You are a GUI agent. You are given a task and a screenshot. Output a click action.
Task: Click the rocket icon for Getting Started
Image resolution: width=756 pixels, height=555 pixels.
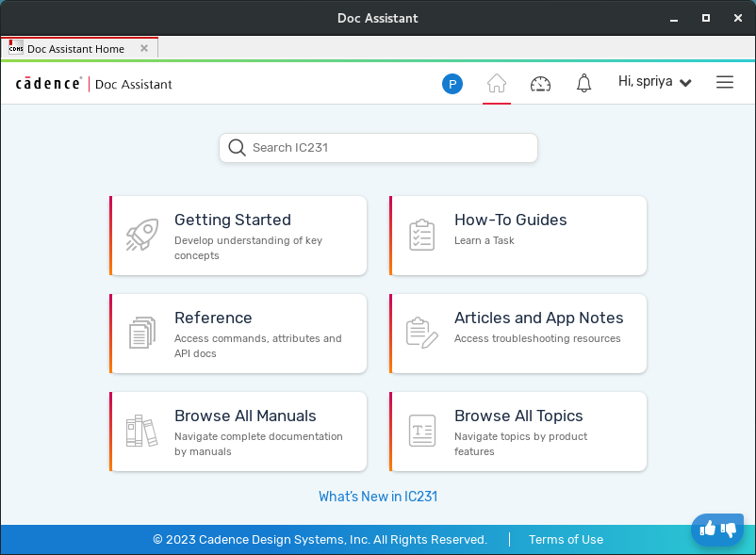point(142,236)
